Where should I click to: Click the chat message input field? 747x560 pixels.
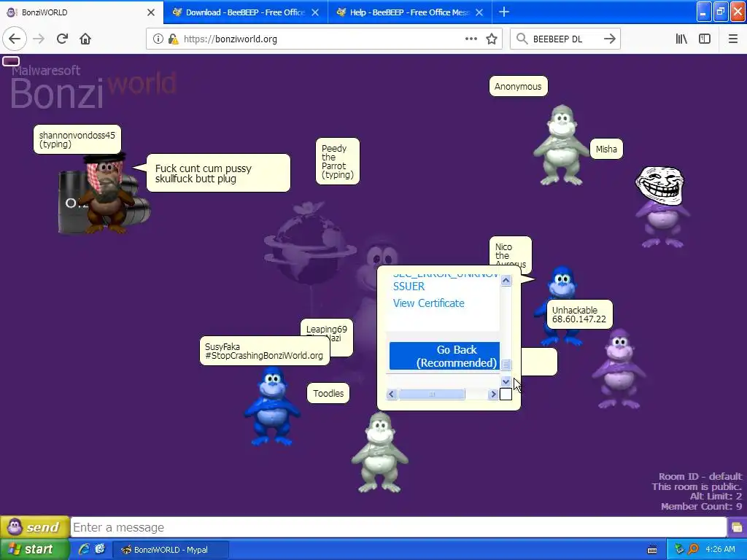(398, 527)
